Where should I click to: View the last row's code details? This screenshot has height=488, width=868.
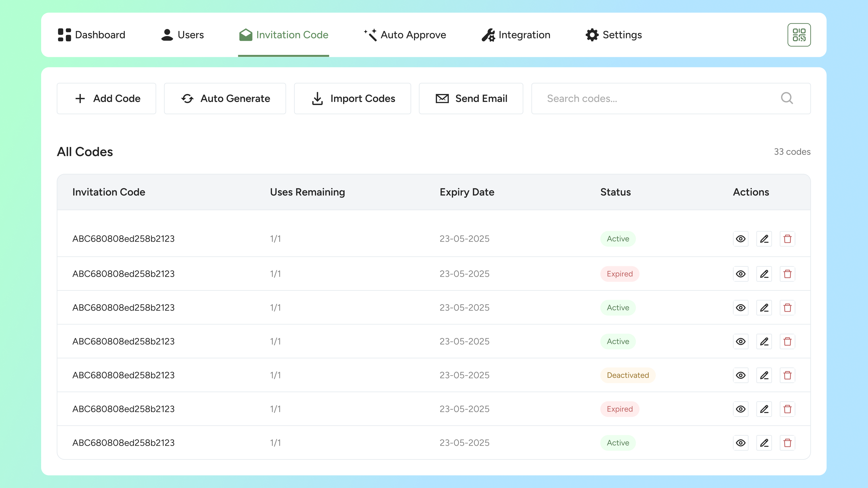pyautogui.click(x=741, y=443)
